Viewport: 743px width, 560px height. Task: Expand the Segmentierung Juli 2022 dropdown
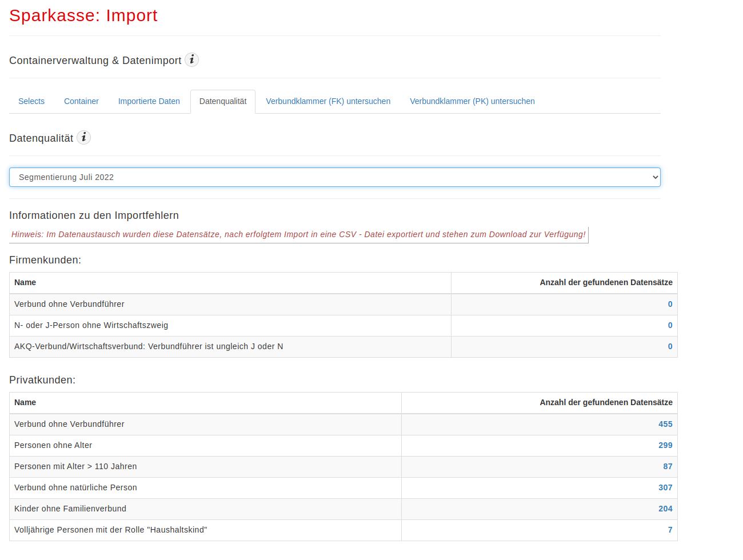(335, 177)
